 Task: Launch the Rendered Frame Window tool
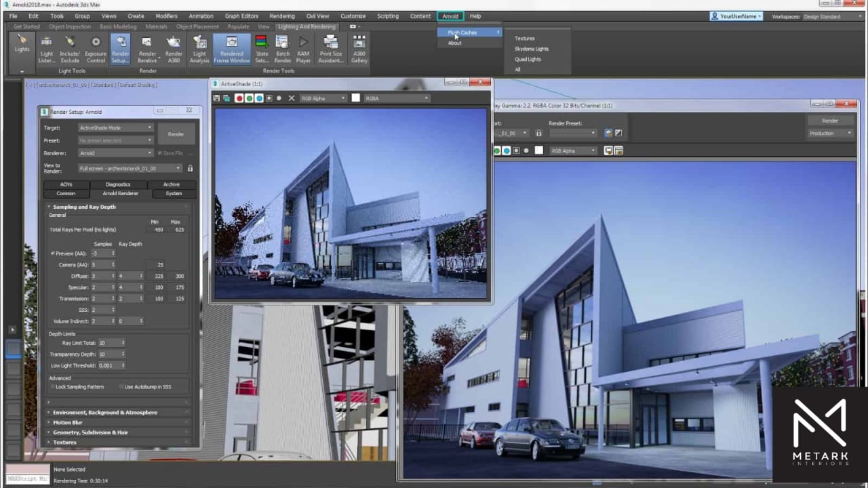click(231, 49)
